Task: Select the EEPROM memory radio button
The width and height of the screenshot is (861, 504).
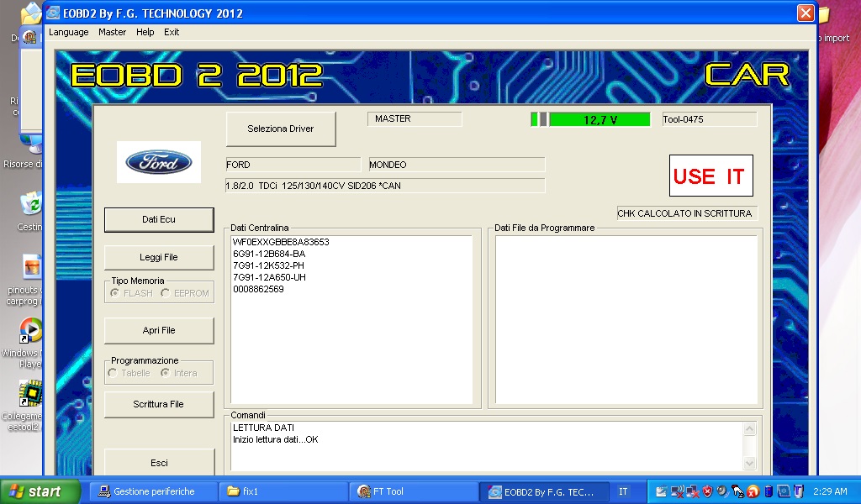Action: [165, 293]
